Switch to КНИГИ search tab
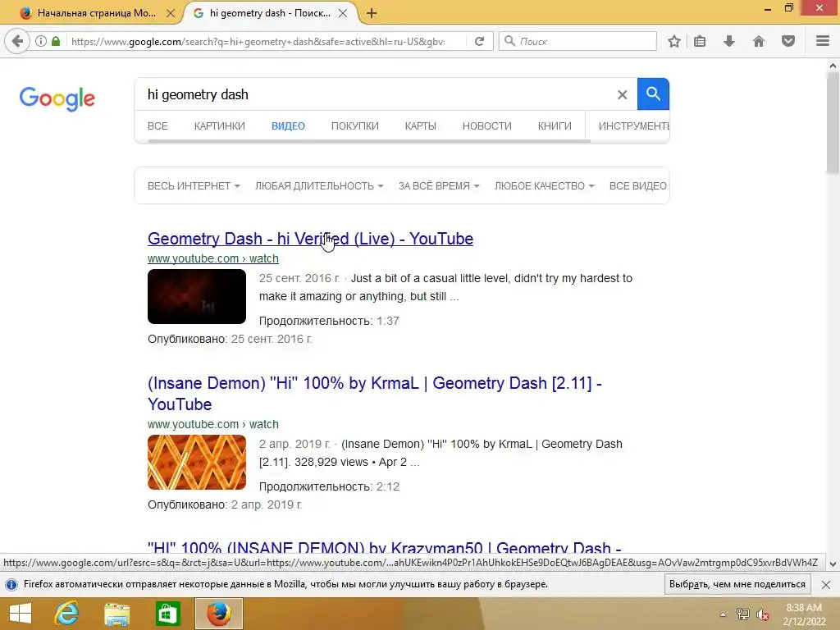The height and width of the screenshot is (630, 840). pos(555,126)
